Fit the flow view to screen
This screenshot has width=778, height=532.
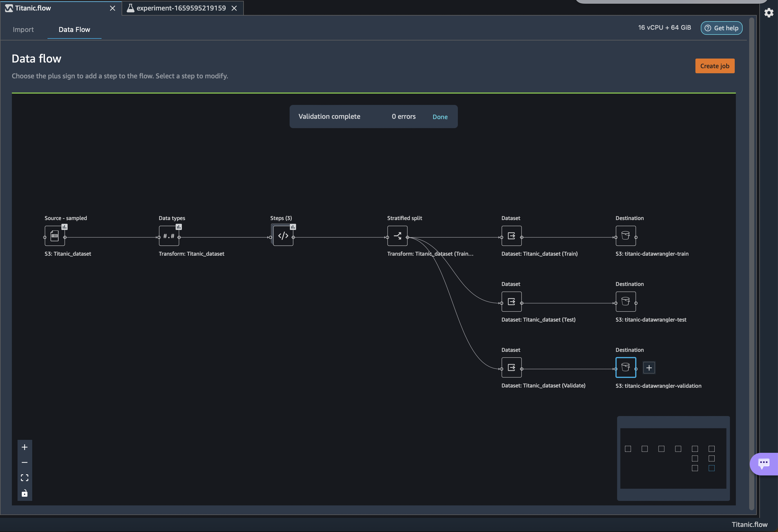(x=25, y=478)
